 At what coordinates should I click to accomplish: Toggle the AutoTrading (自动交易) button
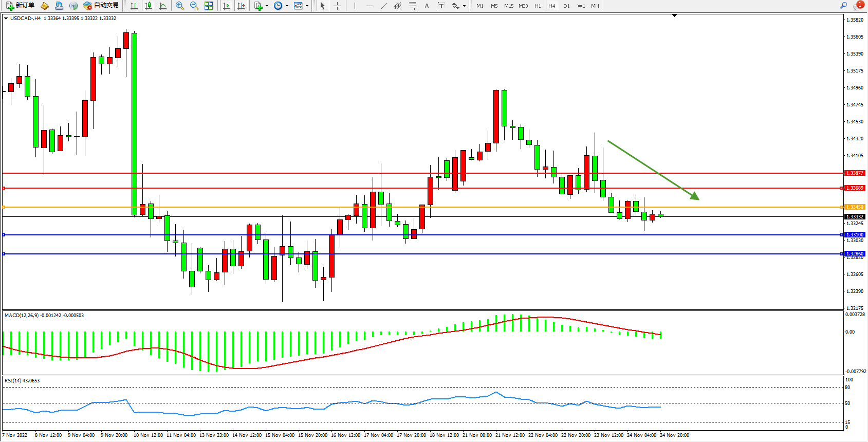[101, 6]
